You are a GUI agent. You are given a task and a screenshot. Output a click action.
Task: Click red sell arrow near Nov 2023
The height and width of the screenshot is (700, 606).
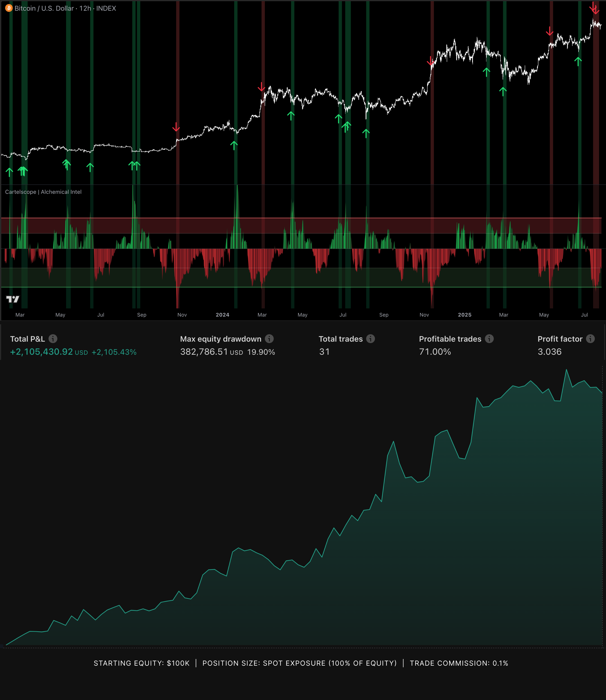[176, 127]
